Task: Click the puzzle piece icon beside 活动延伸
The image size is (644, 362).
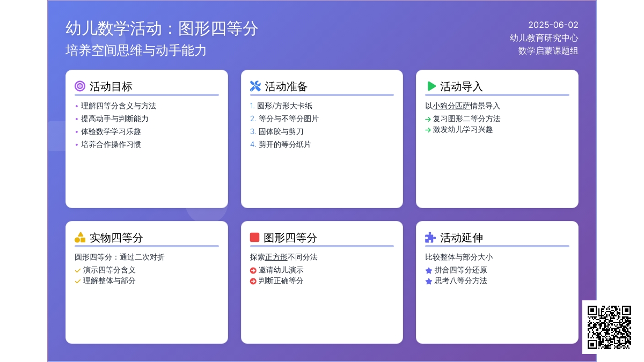Action: tap(430, 237)
